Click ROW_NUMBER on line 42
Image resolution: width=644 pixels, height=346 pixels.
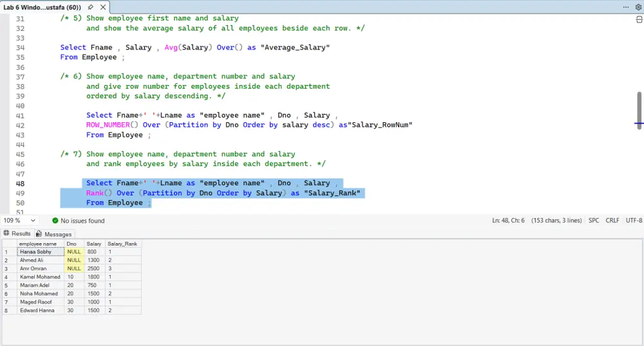point(108,125)
